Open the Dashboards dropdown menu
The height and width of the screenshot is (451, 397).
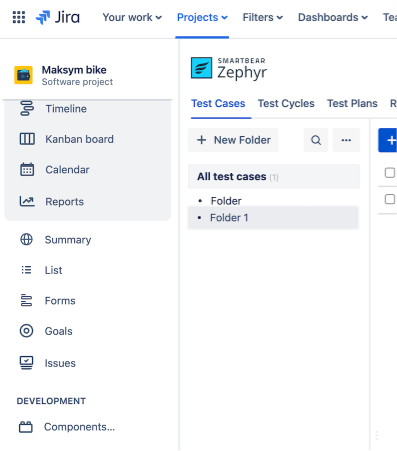333,17
